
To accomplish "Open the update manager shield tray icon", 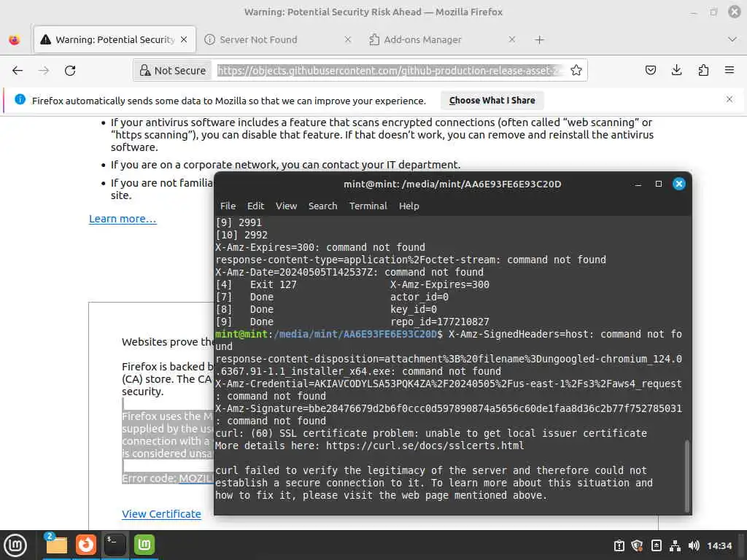I will click(x=637, y=545).
